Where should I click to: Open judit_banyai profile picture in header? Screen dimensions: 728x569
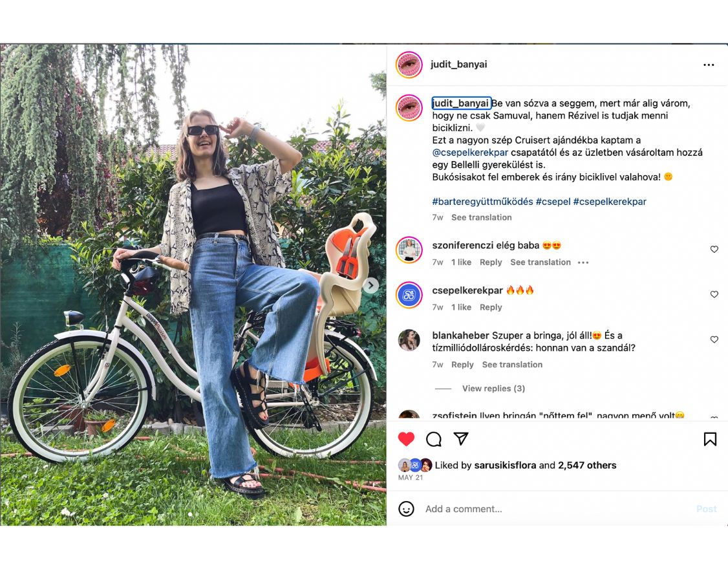click(x=409, y=65)
